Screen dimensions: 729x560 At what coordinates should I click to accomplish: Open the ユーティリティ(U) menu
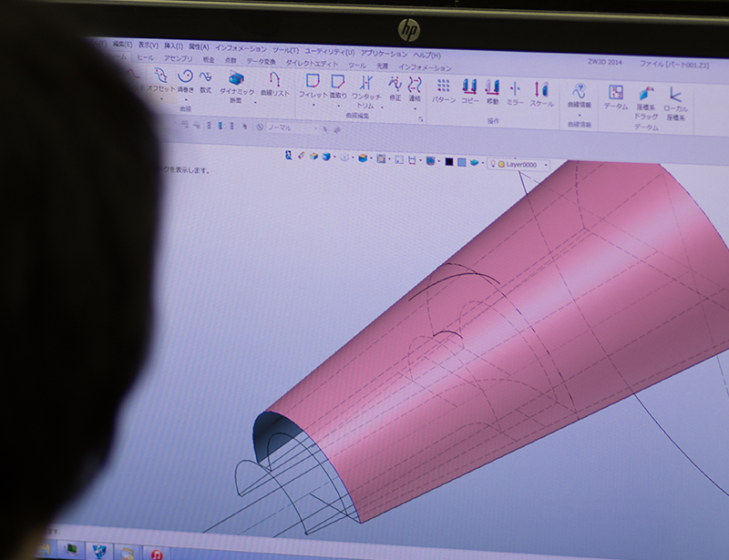pyautogui.click(x=330, y=52)
